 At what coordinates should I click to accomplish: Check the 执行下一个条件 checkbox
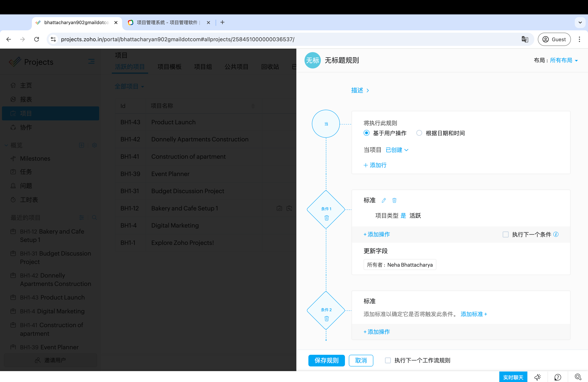506,234
